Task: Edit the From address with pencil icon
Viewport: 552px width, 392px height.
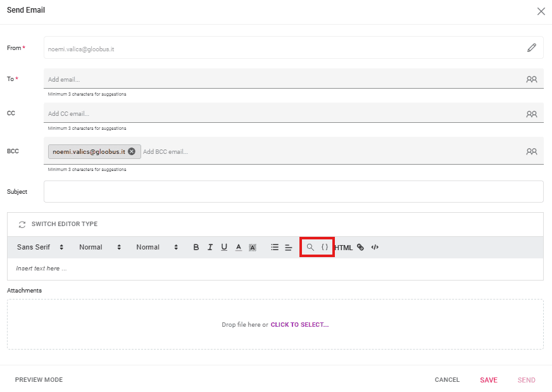Action: pos(531,48)
